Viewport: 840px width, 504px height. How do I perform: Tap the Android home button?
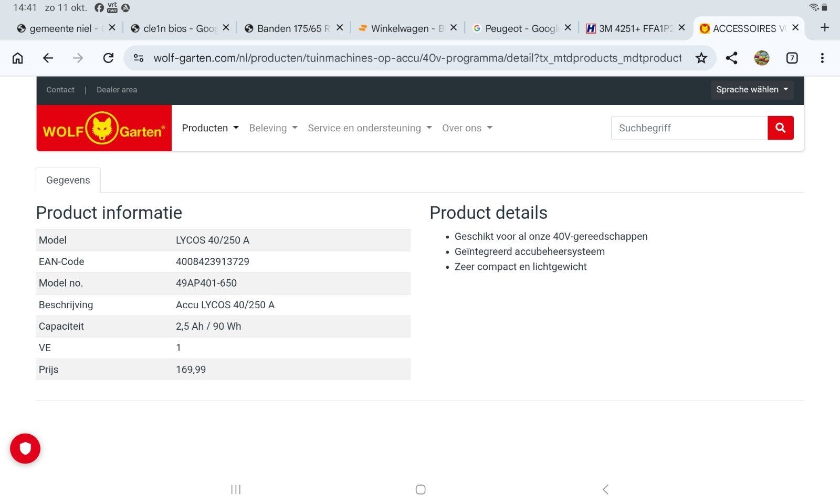click(x=421, y=489)
